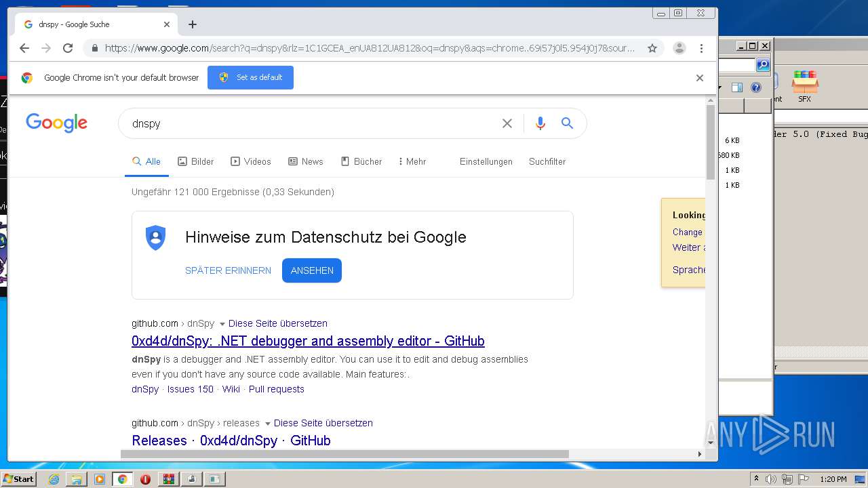Open Chrome's three-dot menu

point(701,48)
